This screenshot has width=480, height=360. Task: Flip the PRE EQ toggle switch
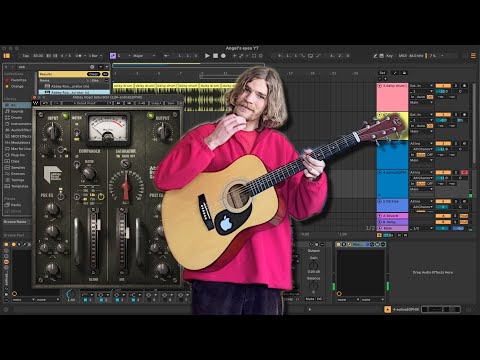61,195
